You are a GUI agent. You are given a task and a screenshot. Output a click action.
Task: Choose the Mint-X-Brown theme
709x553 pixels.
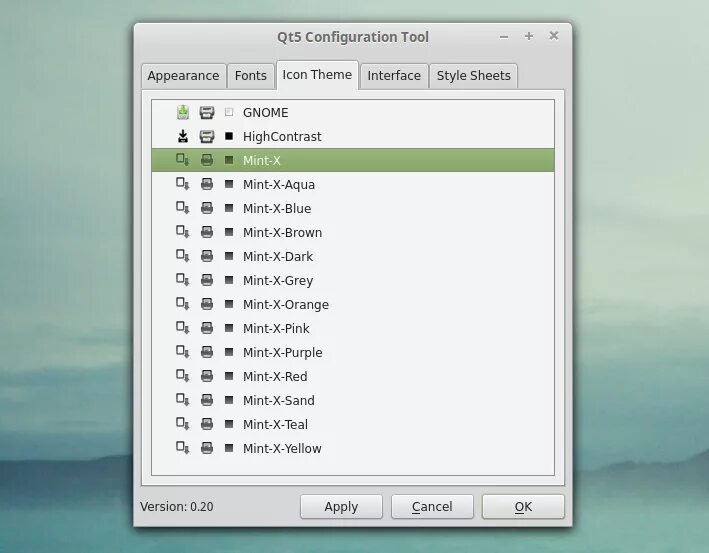click(353, 232)
